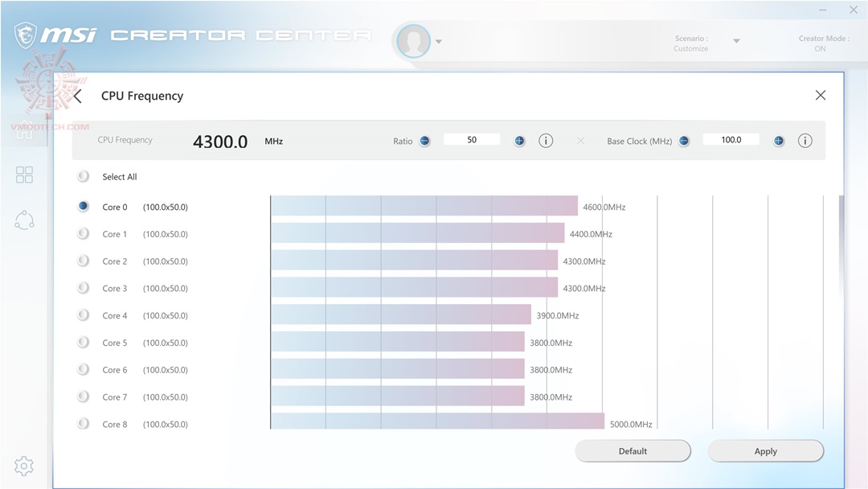Select the Core 8 radio button
Viewport: 868px width, 489px height.
click(x=83, y=423)
